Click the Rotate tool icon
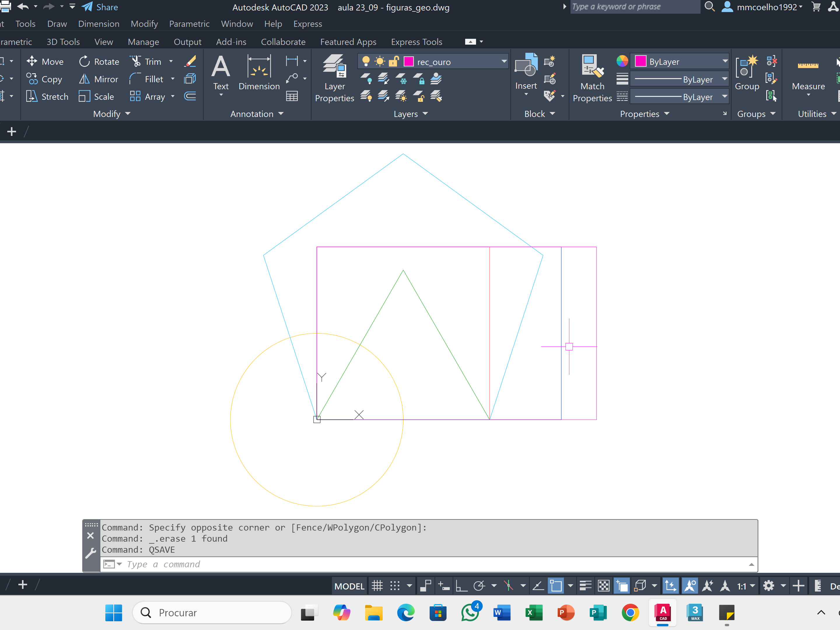The height and width of the screenshot is (630, 840). pos(84,62)
